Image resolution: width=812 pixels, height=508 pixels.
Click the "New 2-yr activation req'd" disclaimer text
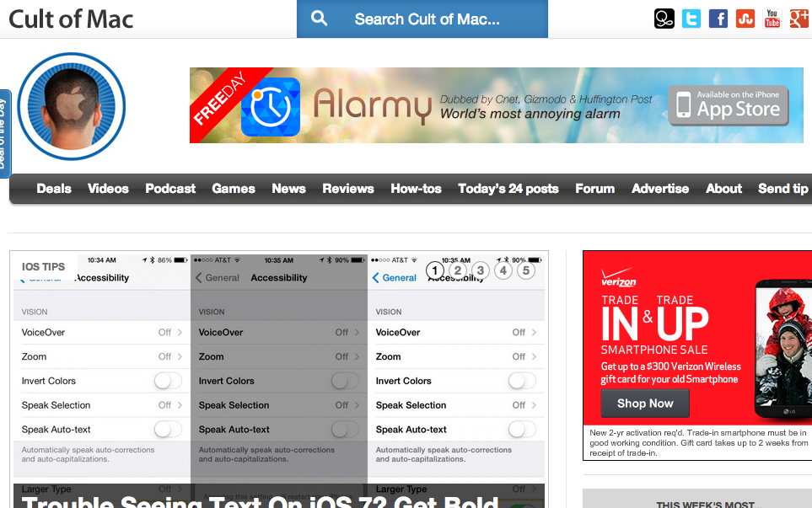(698, 443)
